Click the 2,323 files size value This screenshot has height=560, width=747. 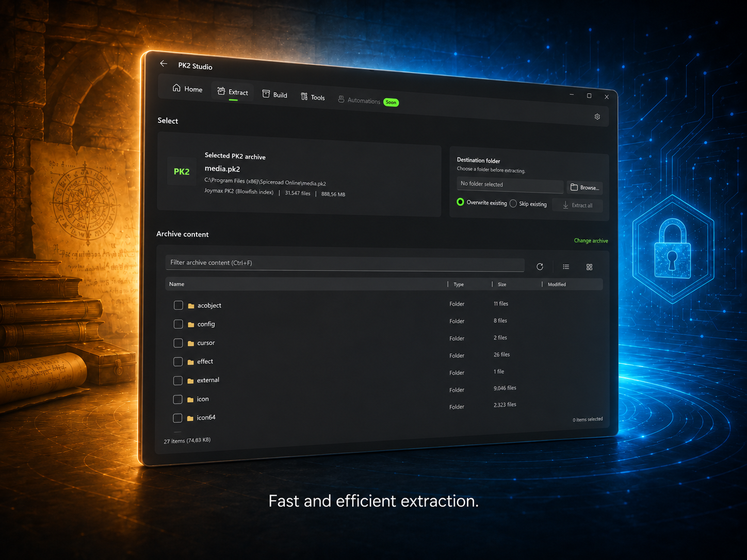coord(505,405)
